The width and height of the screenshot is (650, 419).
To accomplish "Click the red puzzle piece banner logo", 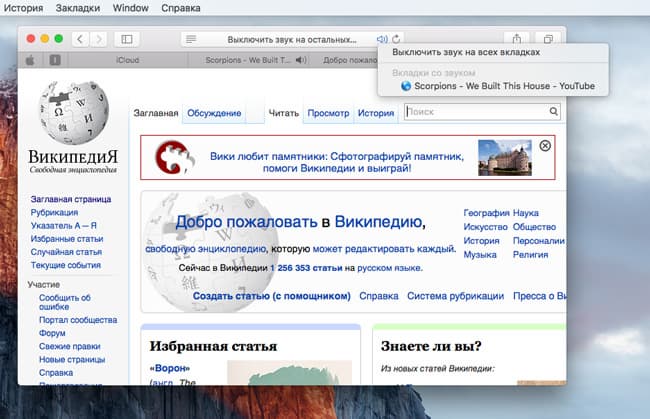I will 175,157.
